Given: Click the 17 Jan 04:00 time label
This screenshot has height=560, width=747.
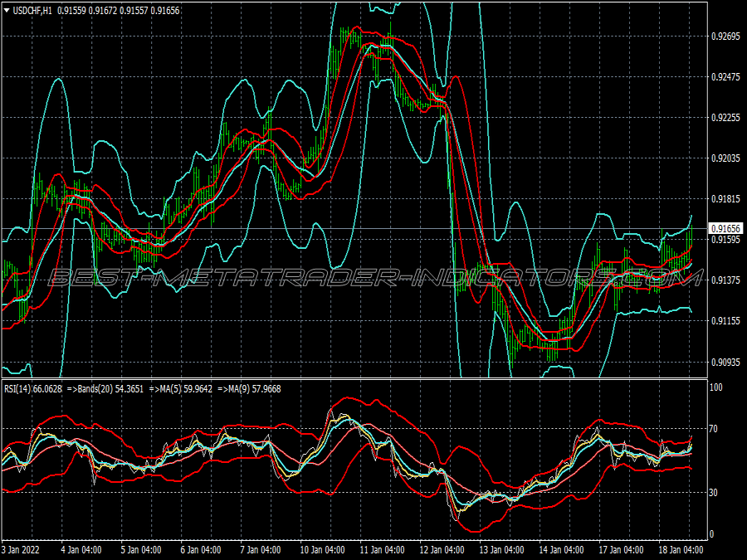Looking at the screenshot, I should tap(621, 549).
